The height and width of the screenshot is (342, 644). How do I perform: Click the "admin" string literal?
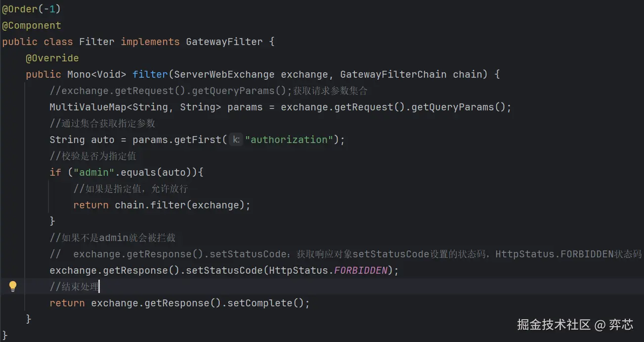tap(91, 172)
